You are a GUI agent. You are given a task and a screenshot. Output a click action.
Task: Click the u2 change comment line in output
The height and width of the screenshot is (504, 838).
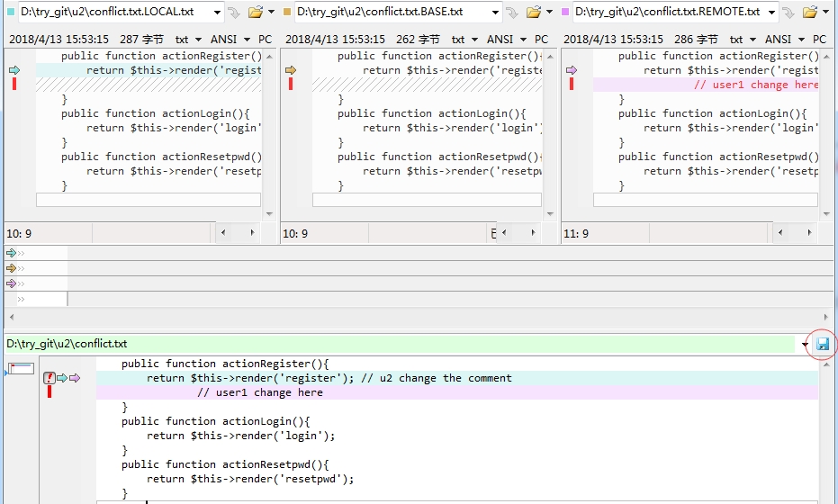(x=329, y=378)
